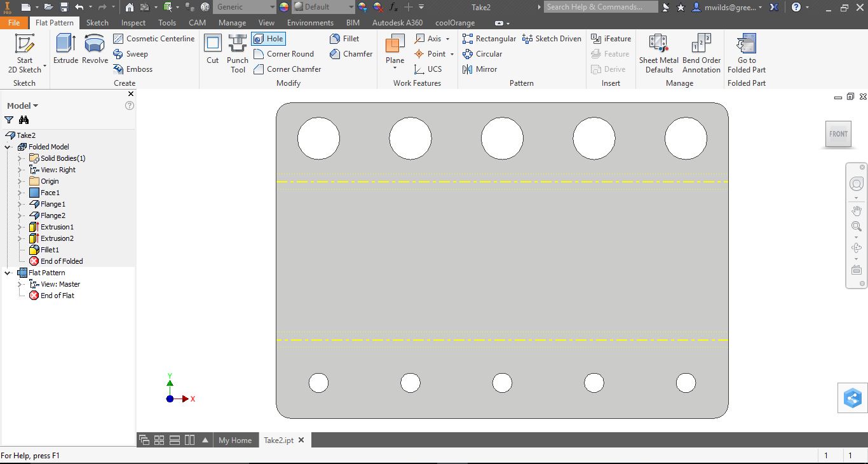The image size is (868, 464).
Task: Expand the Origin folder node
Action: tap(20, 181)
